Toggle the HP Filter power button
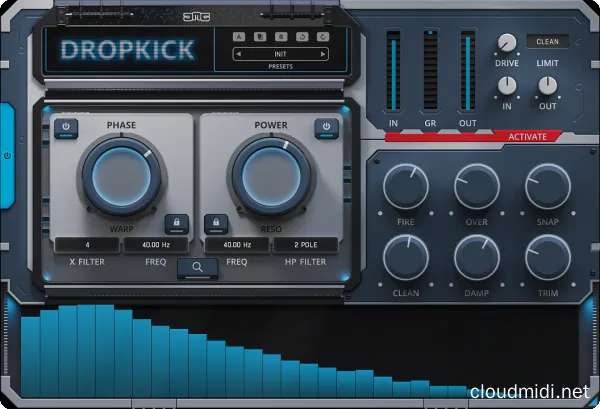 [325, 127]
